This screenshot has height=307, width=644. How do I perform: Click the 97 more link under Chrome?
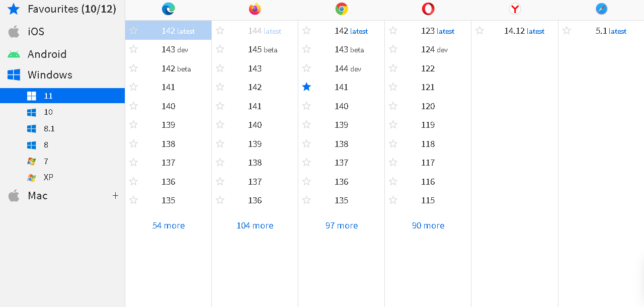pyautogui.click(x=342, y=225)
